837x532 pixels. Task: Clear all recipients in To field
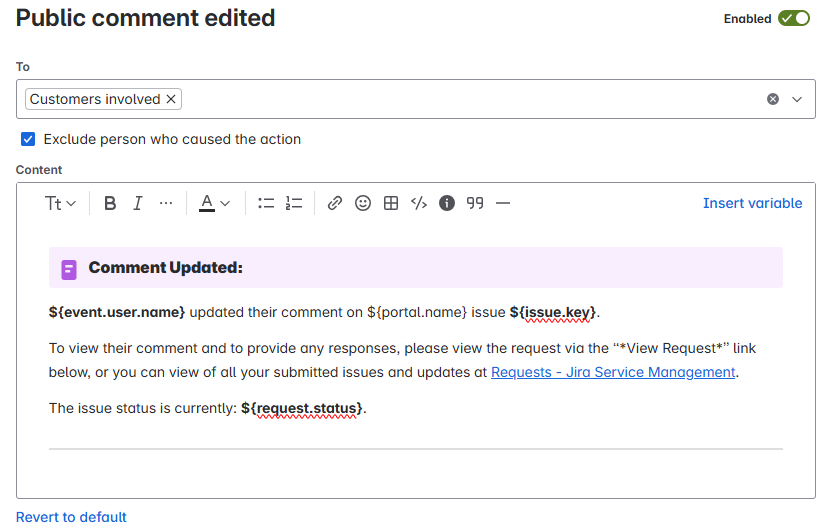point(772,99)
